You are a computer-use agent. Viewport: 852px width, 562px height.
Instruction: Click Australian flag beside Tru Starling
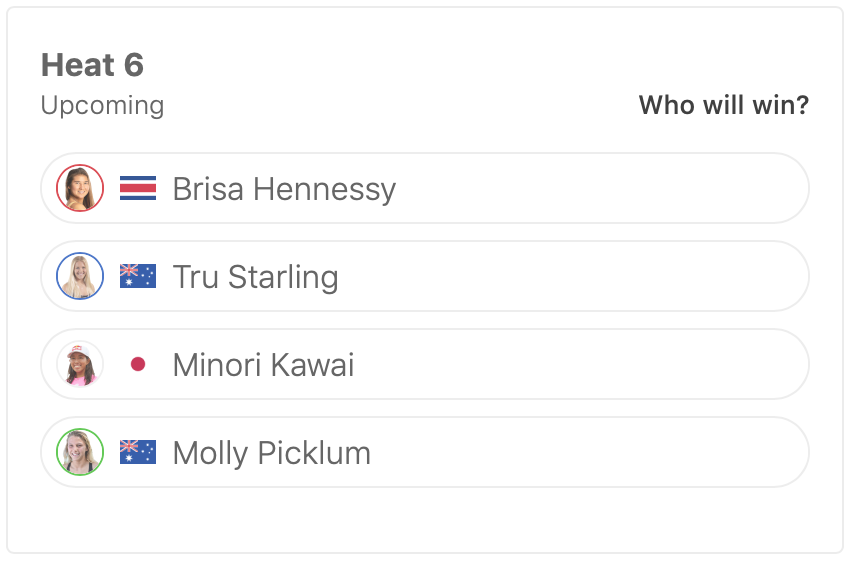[138, 276]
